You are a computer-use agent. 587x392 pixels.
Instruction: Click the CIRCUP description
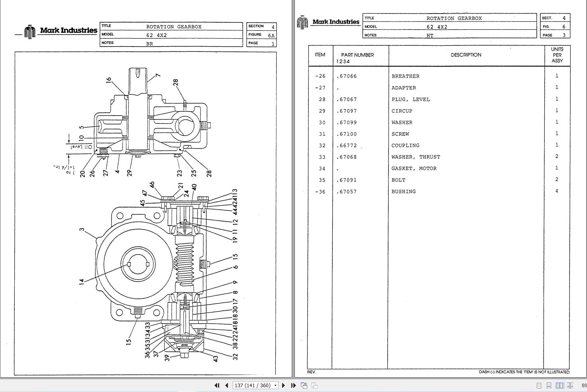pyautogui.click(x=402, y=111)
